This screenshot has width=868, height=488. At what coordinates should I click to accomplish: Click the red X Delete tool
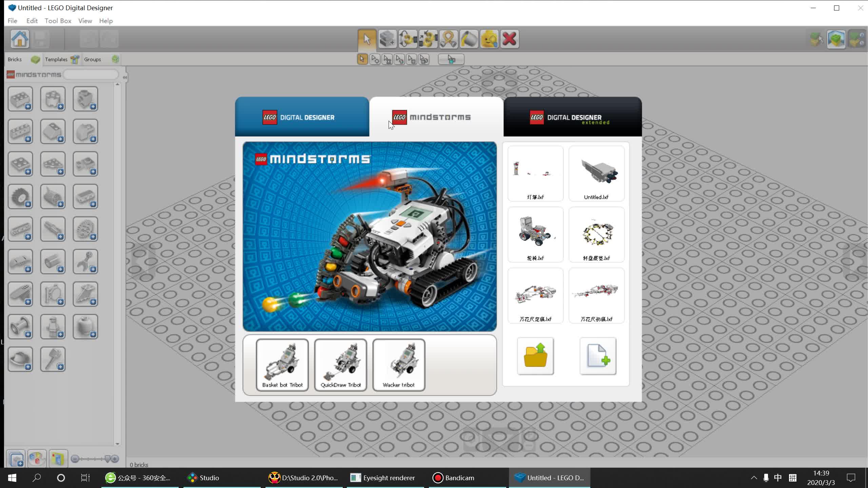(509, 39)
